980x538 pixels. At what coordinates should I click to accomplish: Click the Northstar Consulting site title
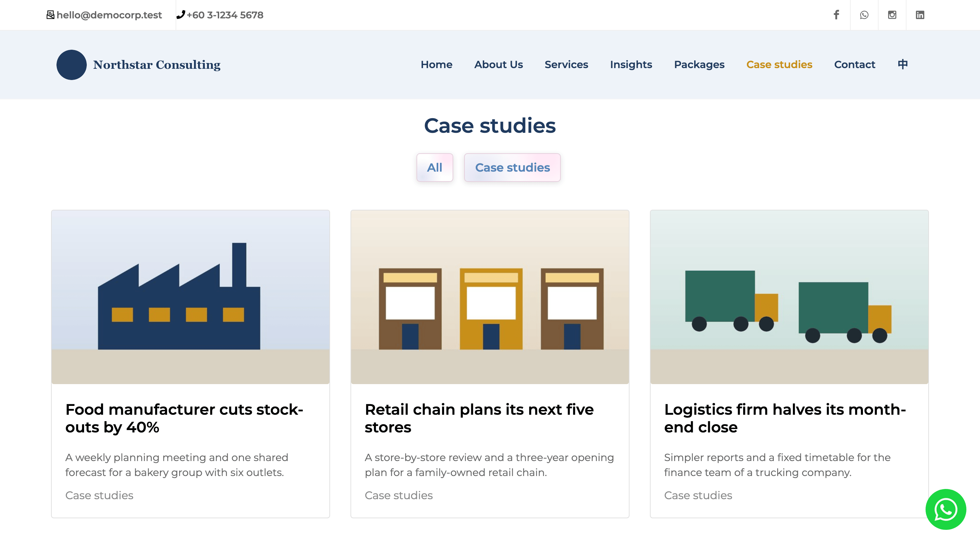[157, 65]
